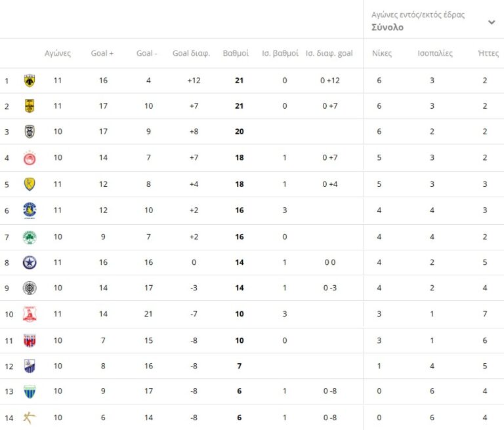Screen dimensions: 504x430
Task: Select the 'Goal διαφ.' column header
Action: (x=191, y=53)
